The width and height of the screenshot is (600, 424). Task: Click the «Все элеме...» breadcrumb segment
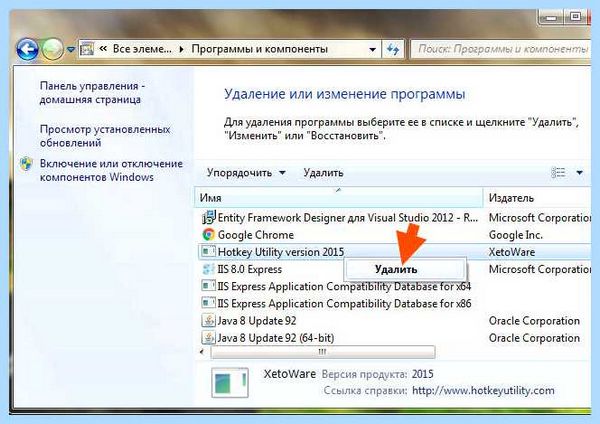pyautogui.click(x=142, y=49)
